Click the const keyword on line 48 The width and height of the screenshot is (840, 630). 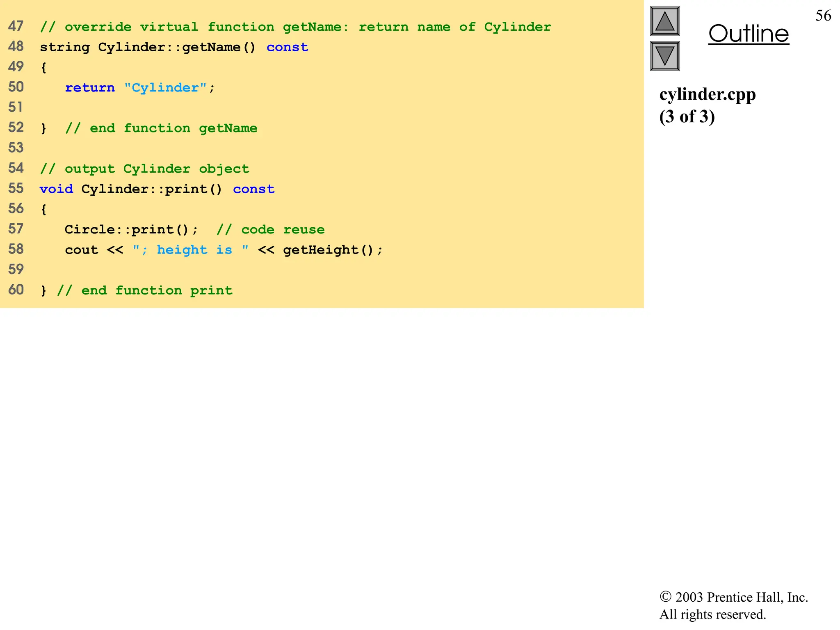coord(288,47)
